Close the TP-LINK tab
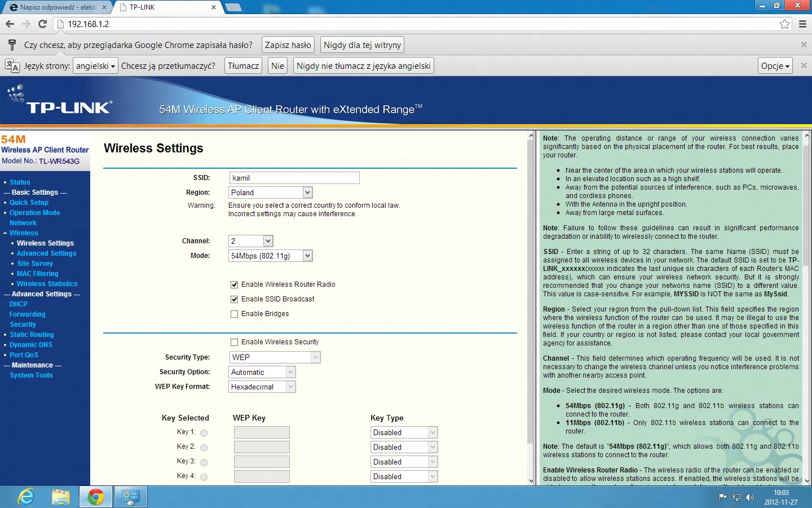The height and width of the screenshot is (508, 812). point(214,7)
